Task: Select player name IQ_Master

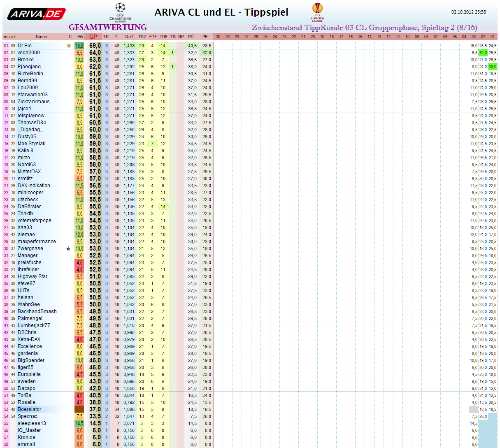Action: 29,430
